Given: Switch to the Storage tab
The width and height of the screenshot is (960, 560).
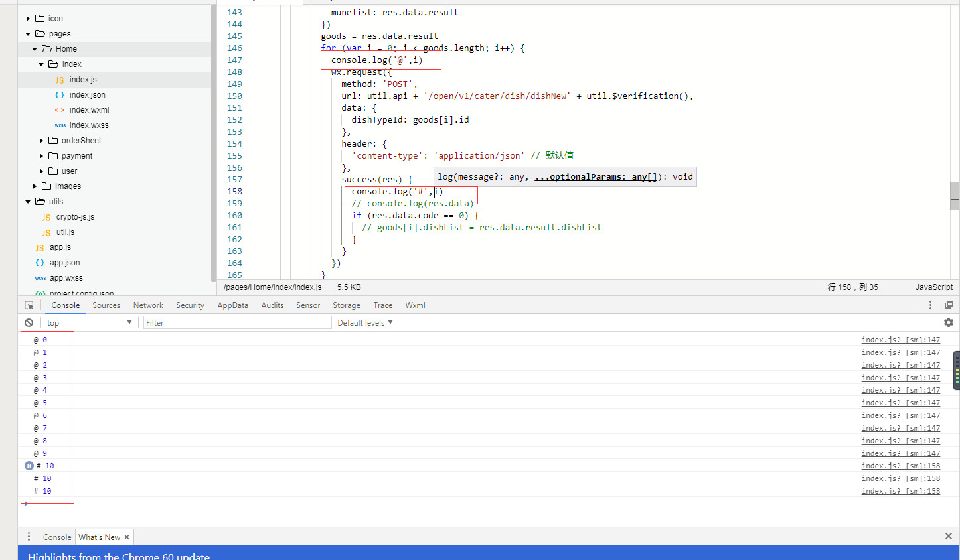Looking at the screenshot, I should (347, 305).
